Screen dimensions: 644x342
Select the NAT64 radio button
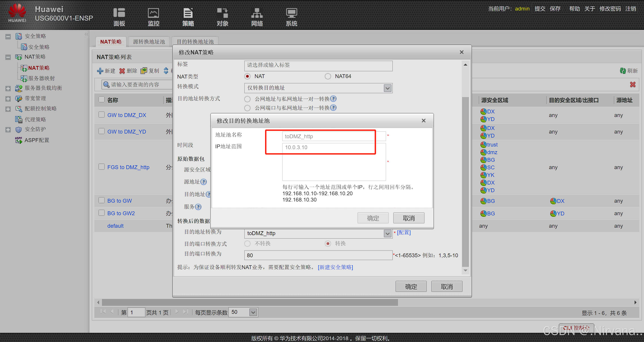tap(328, 76)
